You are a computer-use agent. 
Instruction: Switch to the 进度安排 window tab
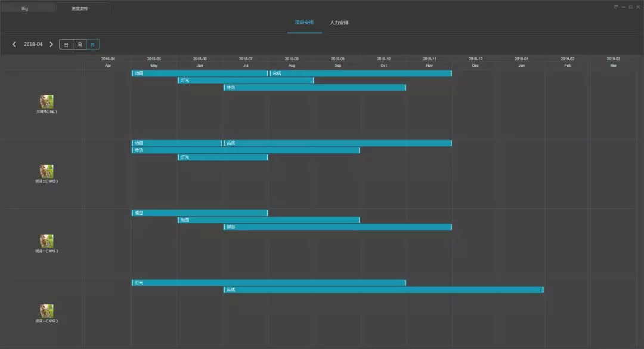[x=79, y=8]
